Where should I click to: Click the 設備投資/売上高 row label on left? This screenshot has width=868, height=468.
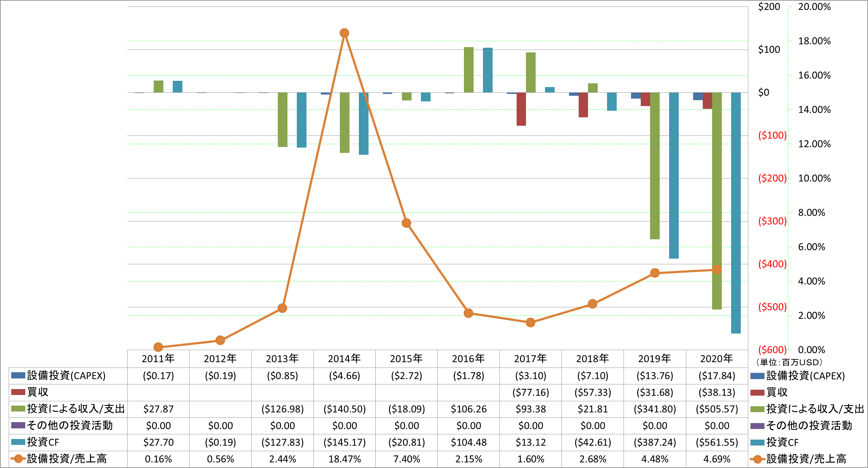[67, 459]
